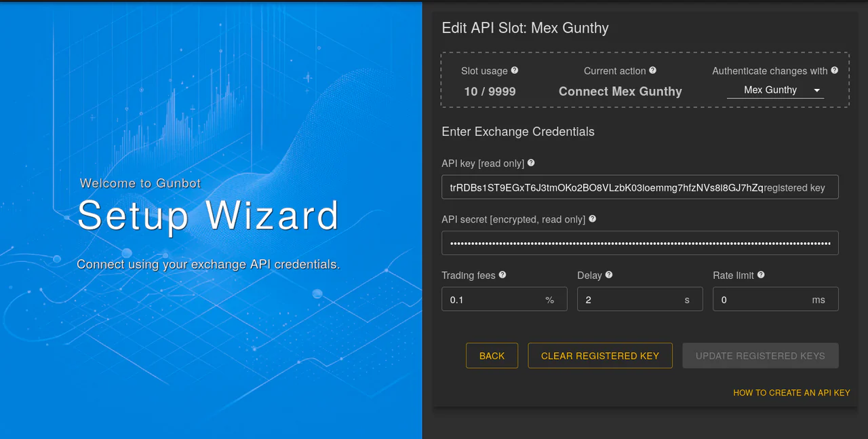Click help icon next to API key label

coord(531,163)
